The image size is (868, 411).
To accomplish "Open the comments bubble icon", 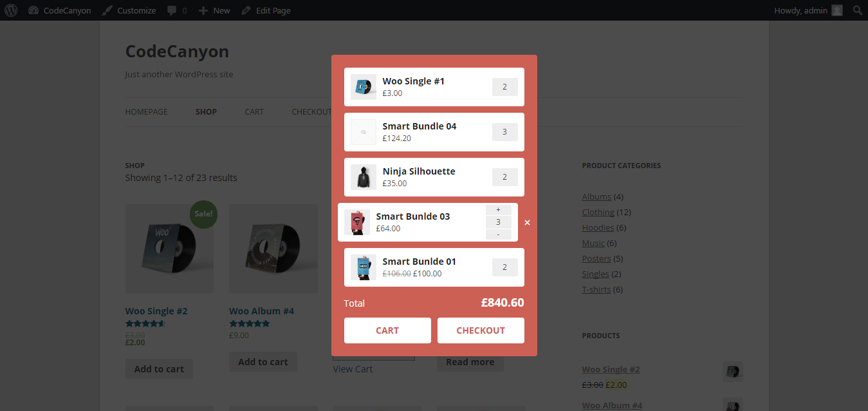I will [172, 10].
